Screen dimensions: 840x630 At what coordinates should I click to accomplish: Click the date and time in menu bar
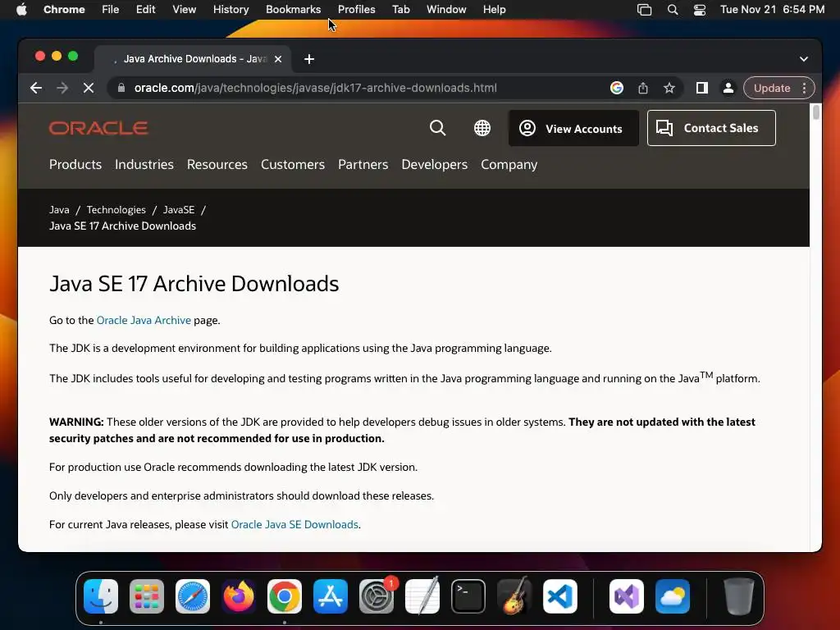tap(772, 10)
